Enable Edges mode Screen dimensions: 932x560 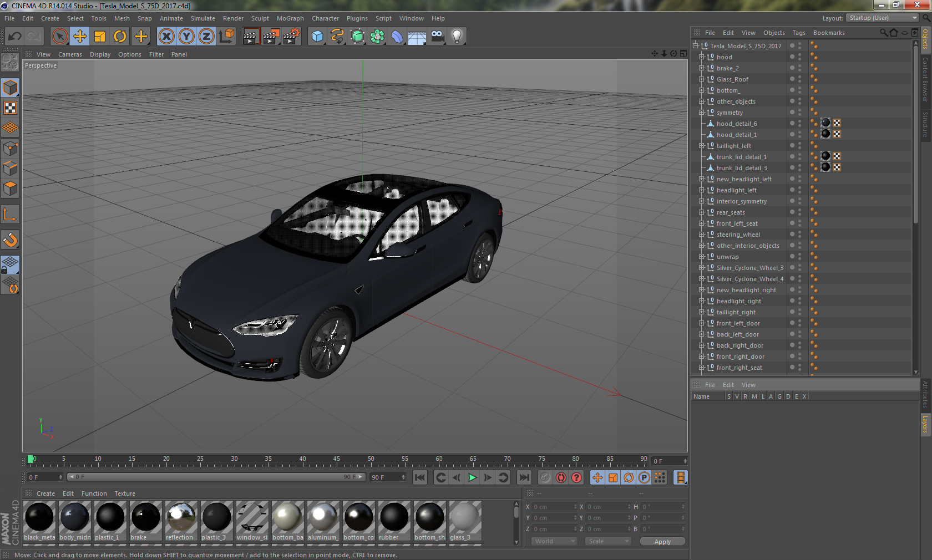coord(10,169)
